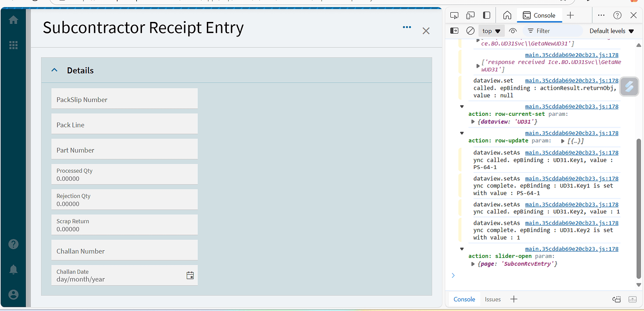Select the Inspect element tool
This screenshot has width=644, height=311.
tap(454, 15)
